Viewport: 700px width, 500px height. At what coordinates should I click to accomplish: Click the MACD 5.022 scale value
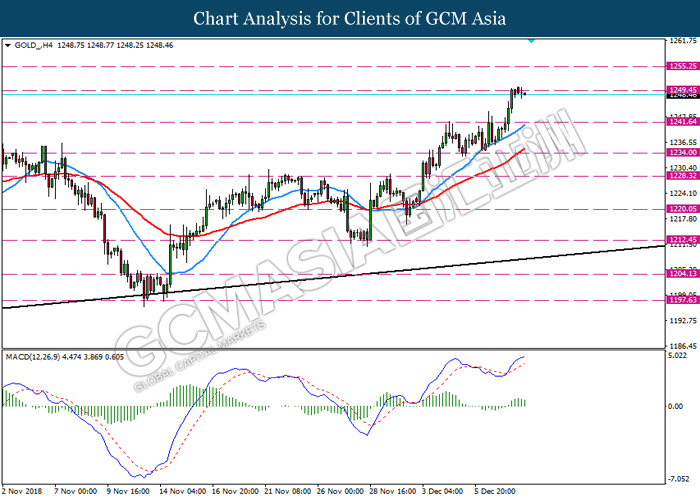point(678,356)
